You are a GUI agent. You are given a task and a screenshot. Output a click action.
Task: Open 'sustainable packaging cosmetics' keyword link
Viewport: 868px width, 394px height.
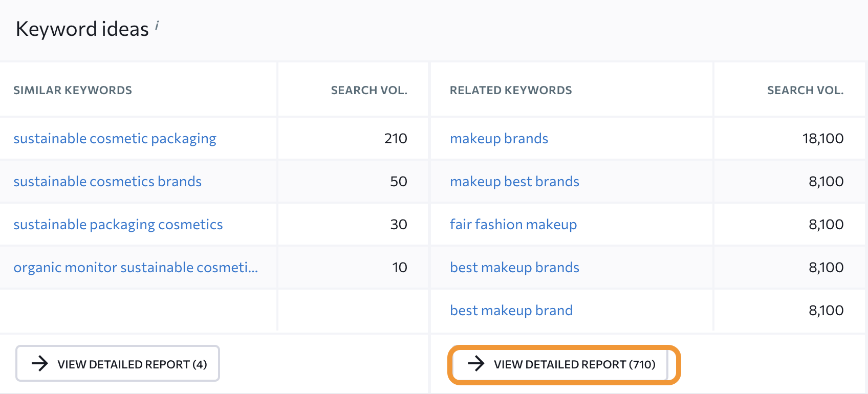coord(118,225)
